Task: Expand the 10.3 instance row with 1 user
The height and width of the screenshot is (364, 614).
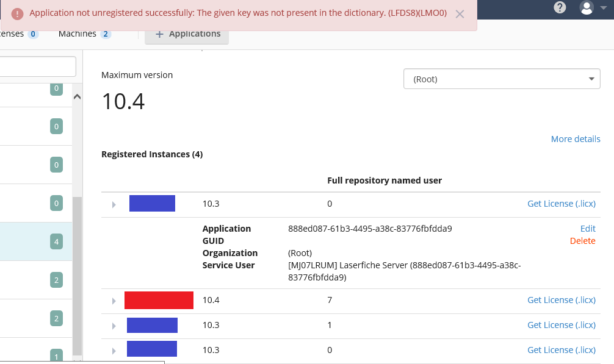Action: click(x=114, y=326)
